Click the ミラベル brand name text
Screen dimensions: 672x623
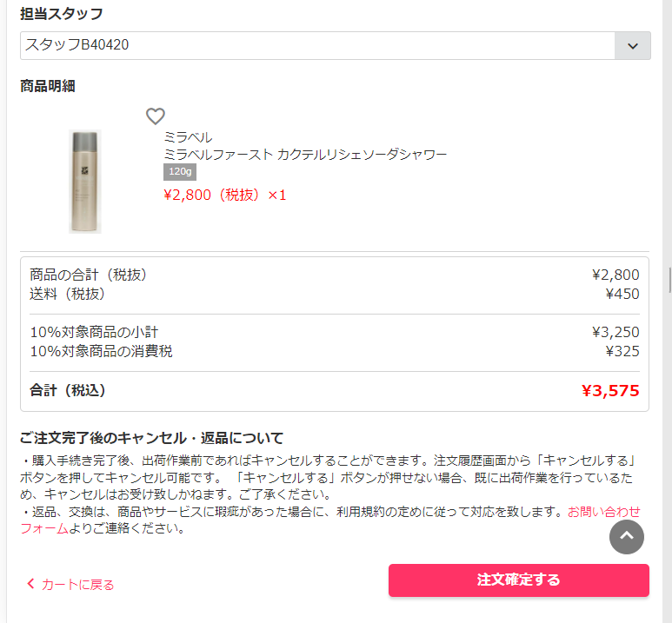point(188,137)
